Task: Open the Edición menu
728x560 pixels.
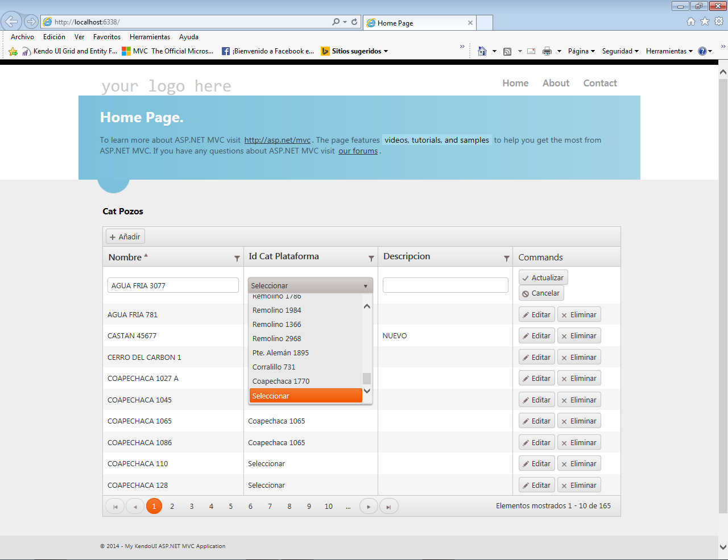Action: click(x=54, y=37)
